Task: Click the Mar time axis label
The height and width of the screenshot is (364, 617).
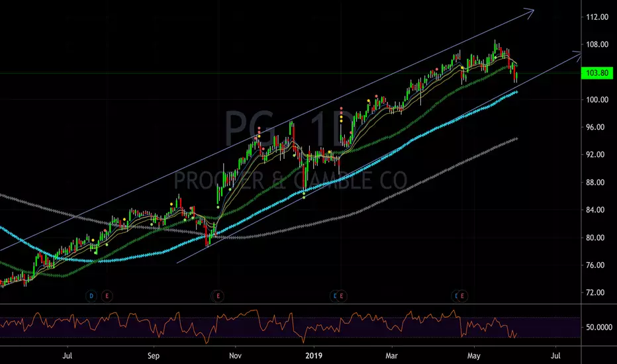Action: (391, 356)
